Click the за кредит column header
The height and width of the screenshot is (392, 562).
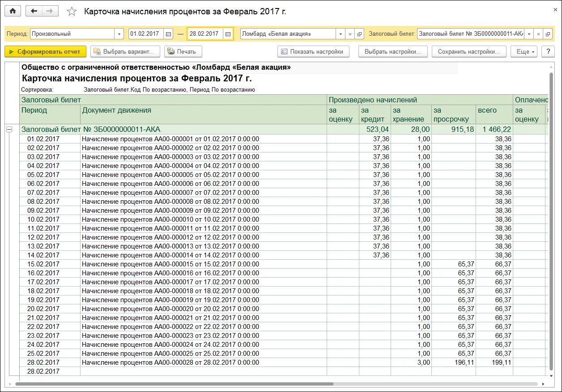tap(375, 114)
